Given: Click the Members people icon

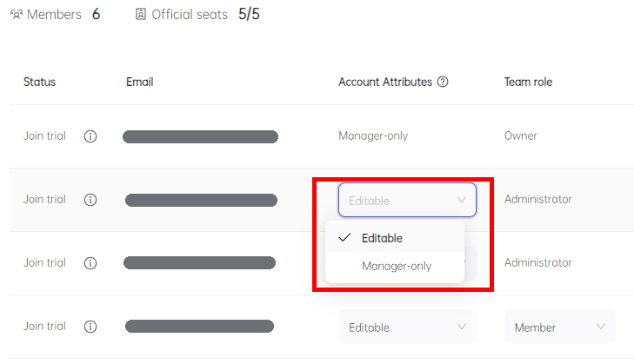Looking at the screenshot, I should (17, 15).
